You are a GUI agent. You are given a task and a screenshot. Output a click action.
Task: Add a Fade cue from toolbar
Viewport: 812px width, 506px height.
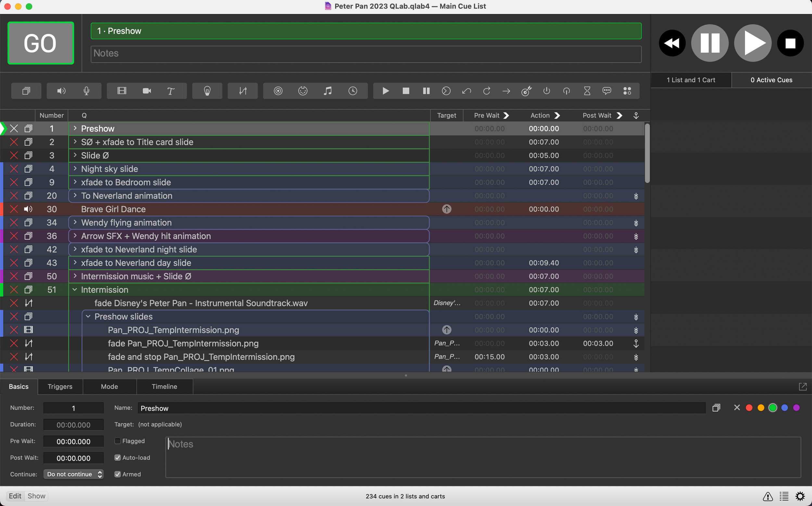(243, 91)
